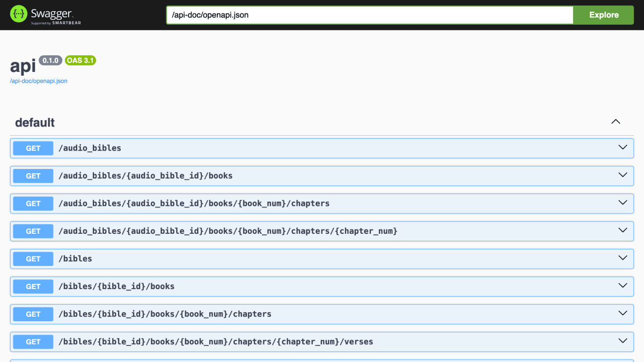The height and width of the screenshot is (362, 644).
Task: Open the /audio_bibles path text
Action: pyautogui.click(x=90, y=148)
